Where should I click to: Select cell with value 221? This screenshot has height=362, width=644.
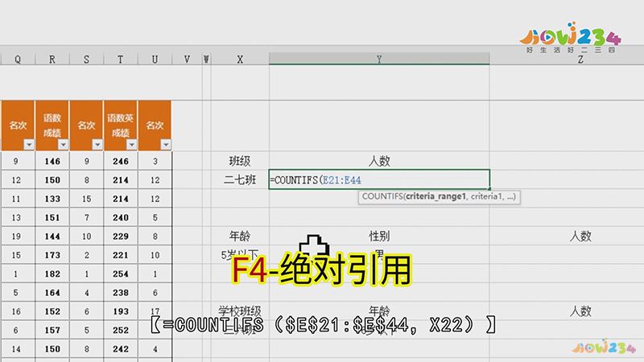[120, 255]
